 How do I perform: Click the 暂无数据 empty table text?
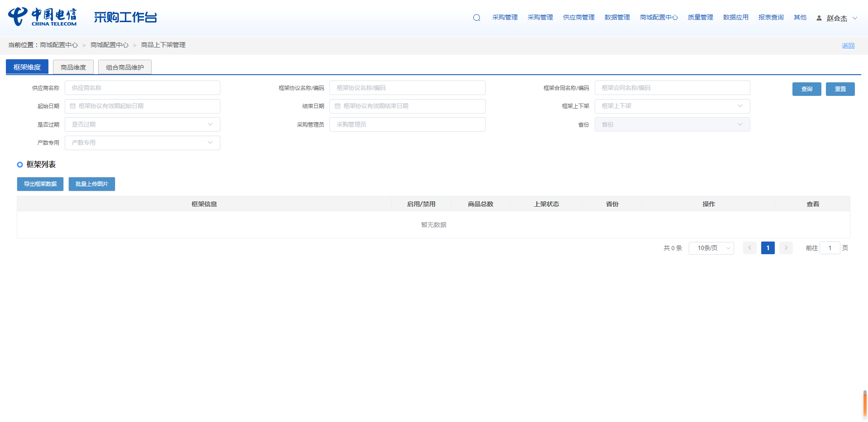434,225
